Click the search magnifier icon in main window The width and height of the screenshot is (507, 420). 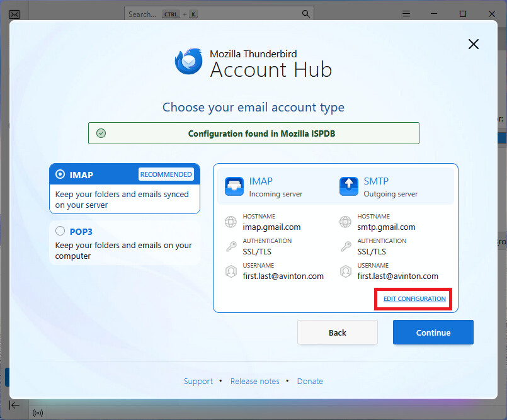(x=305, y=14)
